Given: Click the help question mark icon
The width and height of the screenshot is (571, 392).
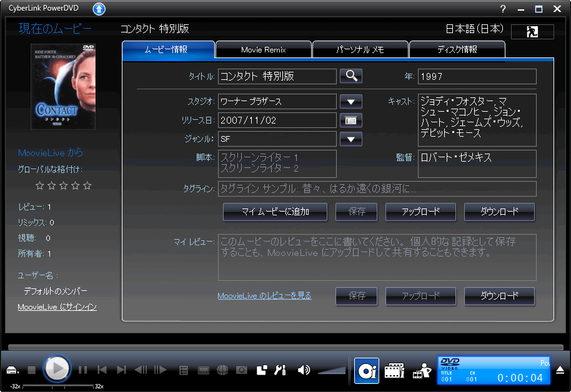Looking at the screenshot, I should coord(503,9).
